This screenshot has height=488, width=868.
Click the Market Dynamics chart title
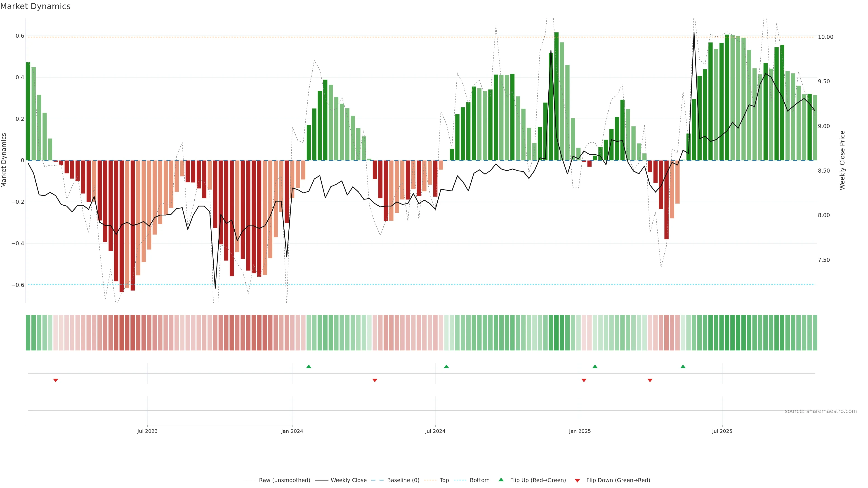click(35, 6)
